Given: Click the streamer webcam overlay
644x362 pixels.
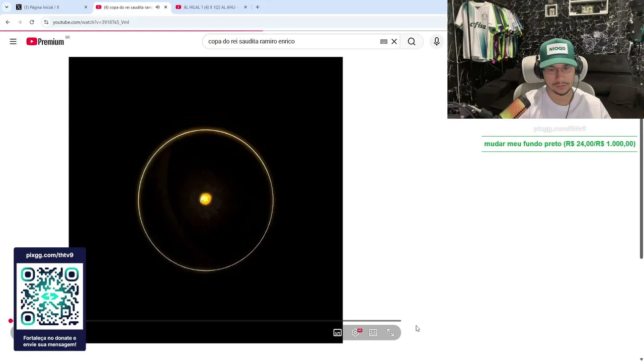Looking at the screenshot, I should (545, 59).
